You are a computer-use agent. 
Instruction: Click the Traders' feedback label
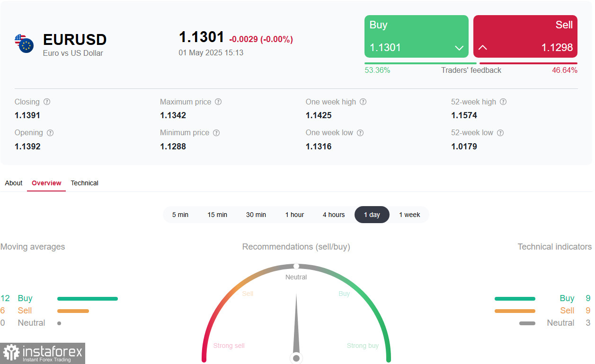(471, 70)
